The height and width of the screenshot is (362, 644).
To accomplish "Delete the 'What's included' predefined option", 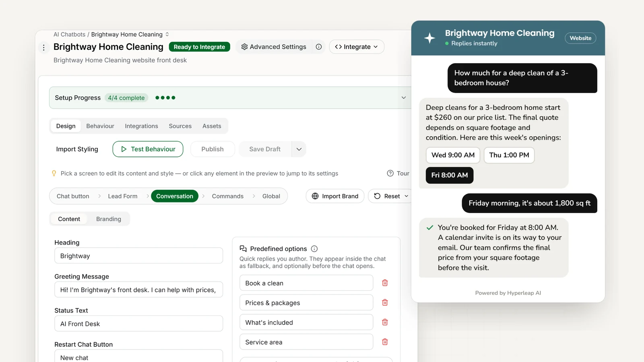I will click(x=385, y=322).
